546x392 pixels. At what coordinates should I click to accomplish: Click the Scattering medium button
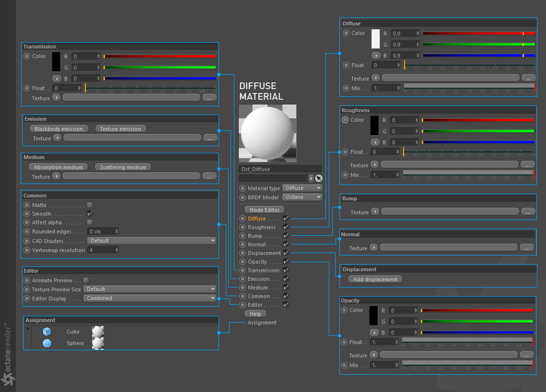pos(123,167)
